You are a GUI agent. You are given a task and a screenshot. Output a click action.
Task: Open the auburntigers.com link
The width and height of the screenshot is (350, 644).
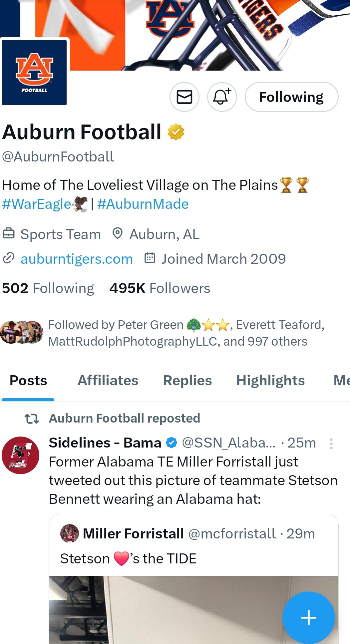click(77, 259)
